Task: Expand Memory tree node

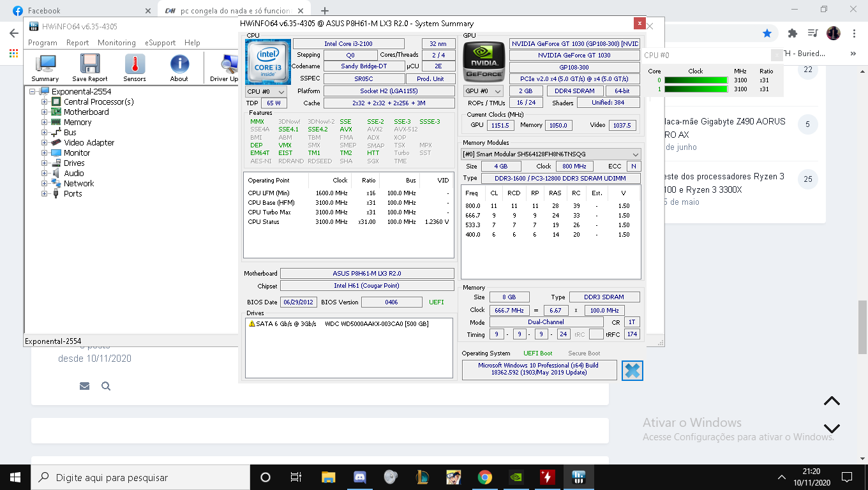Action: coord(45,122)
